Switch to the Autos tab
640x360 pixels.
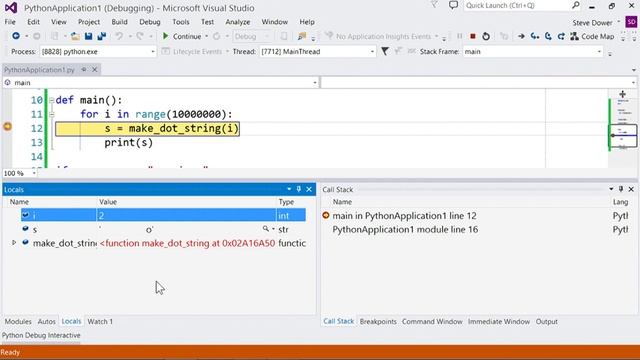[47, 322]
